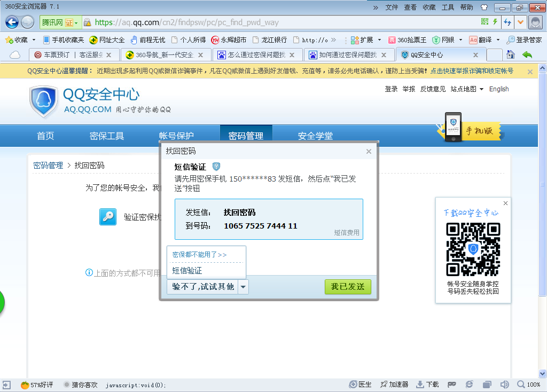Open the 查看 menu

coord(410,7)
